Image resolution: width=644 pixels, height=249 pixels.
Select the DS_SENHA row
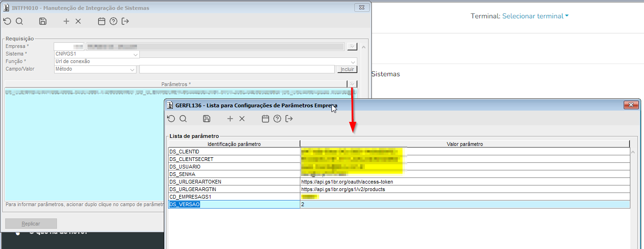point(399,174)
